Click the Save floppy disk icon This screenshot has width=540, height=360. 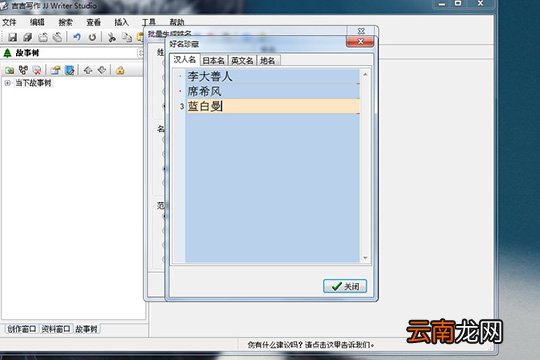(12, 37)
